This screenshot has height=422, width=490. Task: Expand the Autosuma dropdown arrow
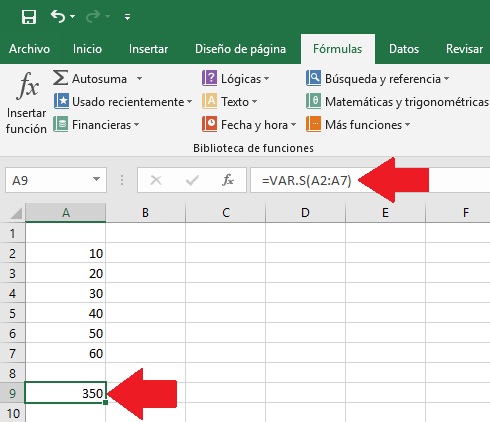click(139, 79)
